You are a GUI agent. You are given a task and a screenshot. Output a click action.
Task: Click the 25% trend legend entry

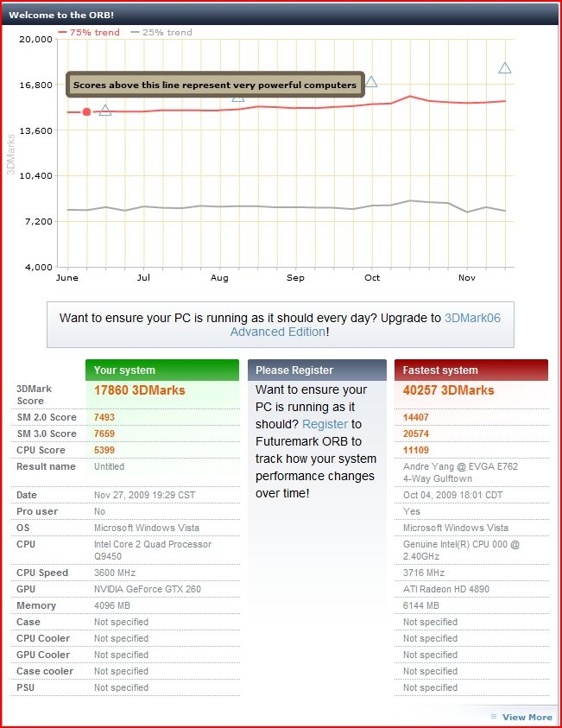coord(161,33)
